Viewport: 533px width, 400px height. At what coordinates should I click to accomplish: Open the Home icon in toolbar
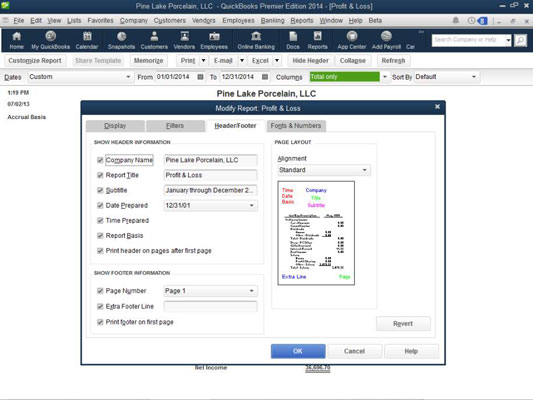tap(16, 40)
